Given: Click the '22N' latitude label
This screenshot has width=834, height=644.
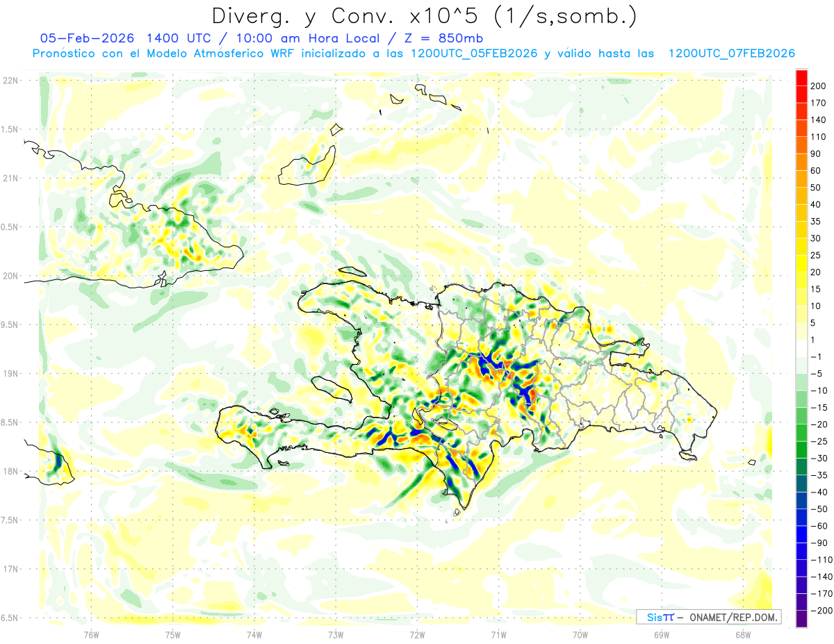Looking at the screenshot, I should coord(10,81).
